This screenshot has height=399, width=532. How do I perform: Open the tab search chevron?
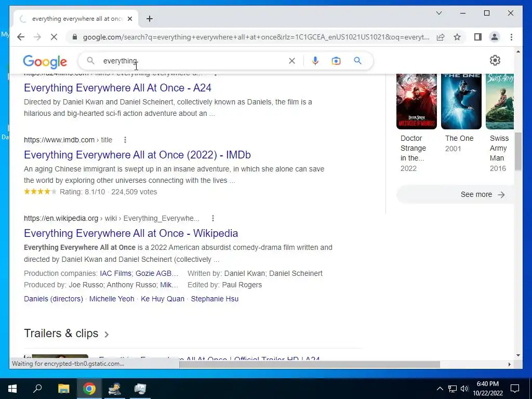tap(438, 13)
